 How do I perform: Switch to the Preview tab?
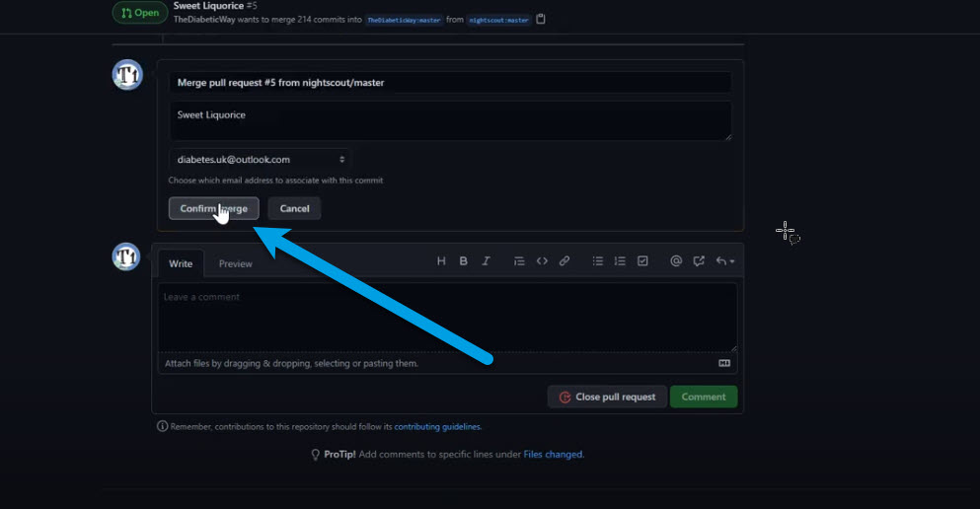[236, 263]
